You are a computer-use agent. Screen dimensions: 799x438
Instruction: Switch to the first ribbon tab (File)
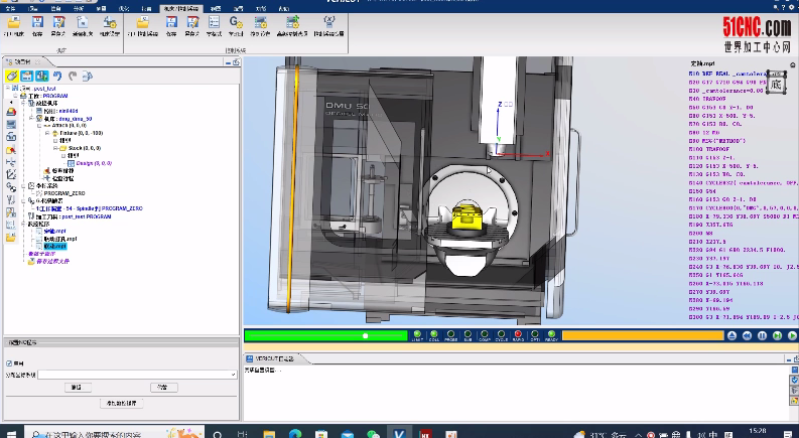[x=12, y=7]
